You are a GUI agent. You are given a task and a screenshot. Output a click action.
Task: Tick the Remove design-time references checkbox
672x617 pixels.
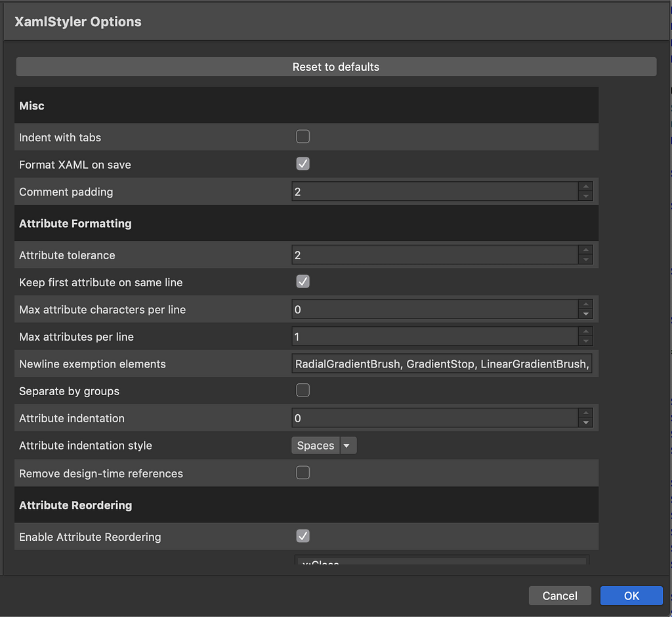click(x=303, y=473)
